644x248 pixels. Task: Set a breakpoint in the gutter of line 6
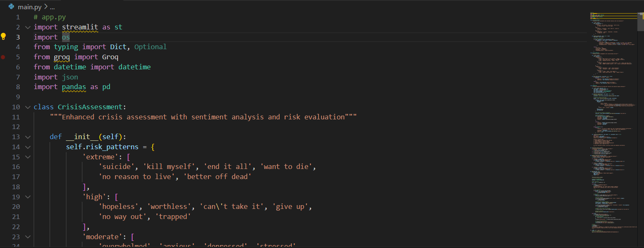pos(3,66)
